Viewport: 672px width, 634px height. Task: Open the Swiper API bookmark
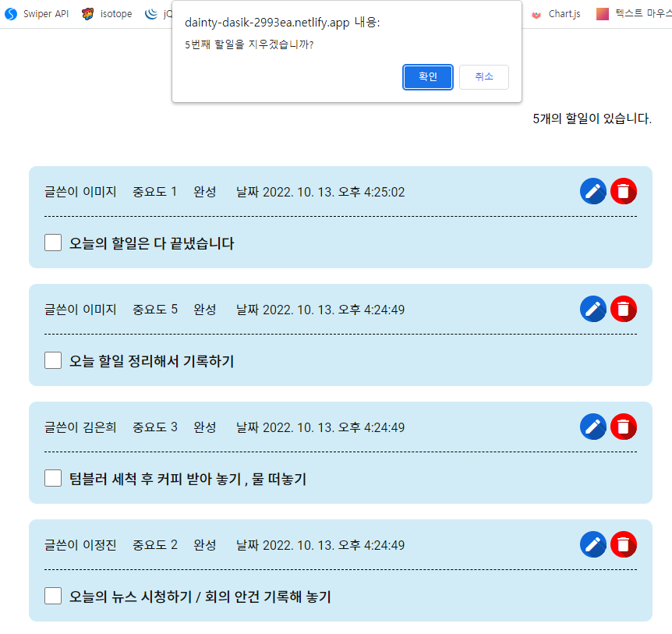(37, 14)
